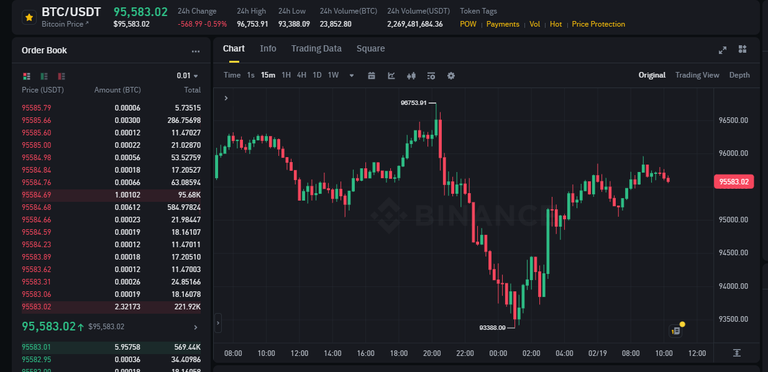Open the Order Book more options menu
768x372 pixels.
195,51
